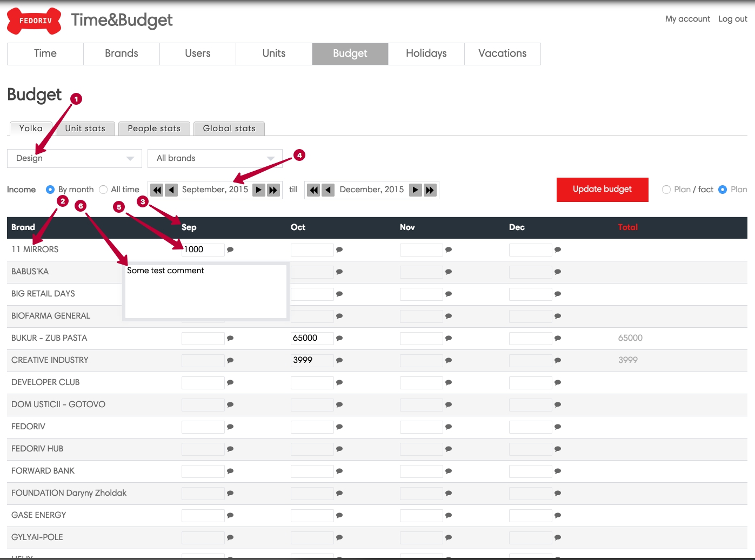
Task: Click the 11 MIRRORS September field with 1000
Action: 203,249
